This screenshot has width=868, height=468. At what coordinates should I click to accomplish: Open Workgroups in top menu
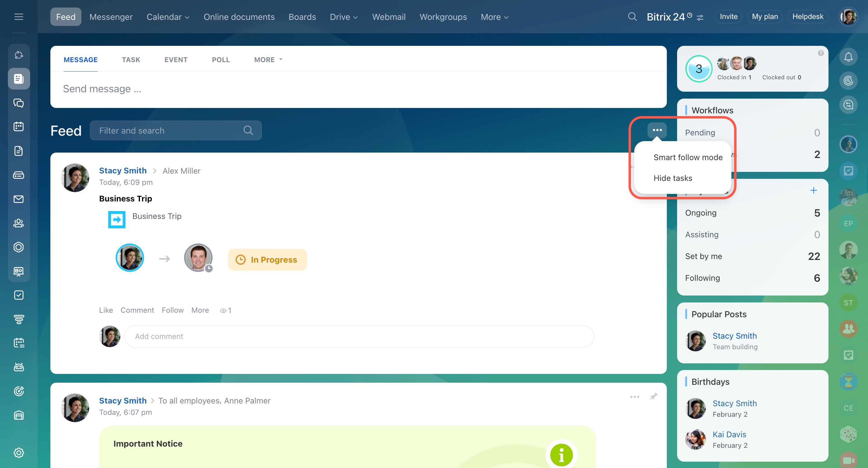click(443, 17)
